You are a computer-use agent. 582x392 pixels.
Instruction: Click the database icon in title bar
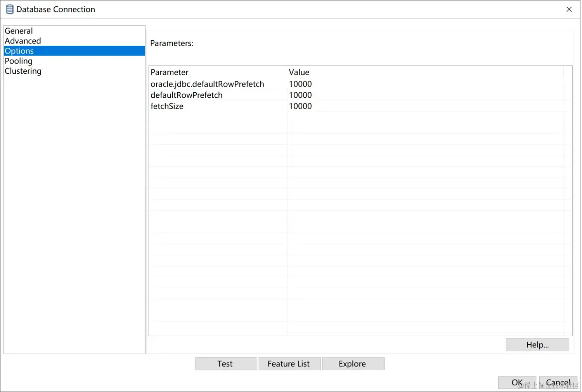coord(10,9)
